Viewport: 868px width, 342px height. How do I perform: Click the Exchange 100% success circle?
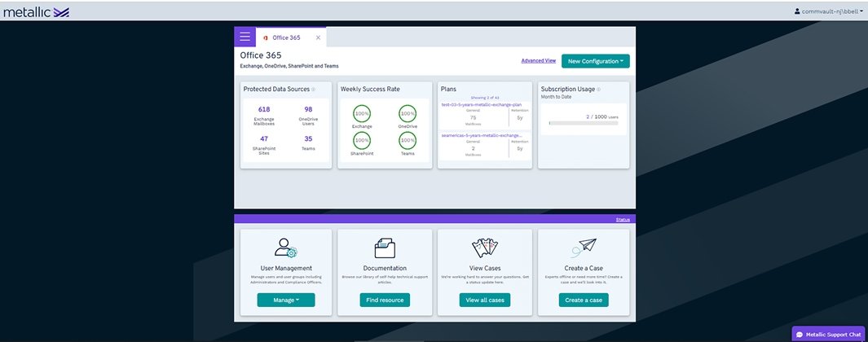pyautogui.click(x=362, y=113)
